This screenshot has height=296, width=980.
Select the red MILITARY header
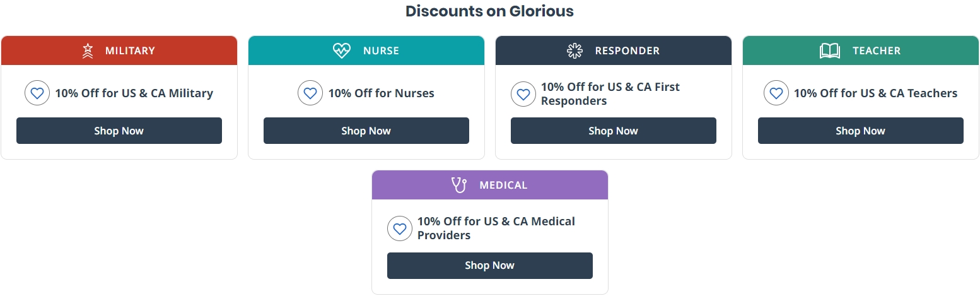click(119, 50)
